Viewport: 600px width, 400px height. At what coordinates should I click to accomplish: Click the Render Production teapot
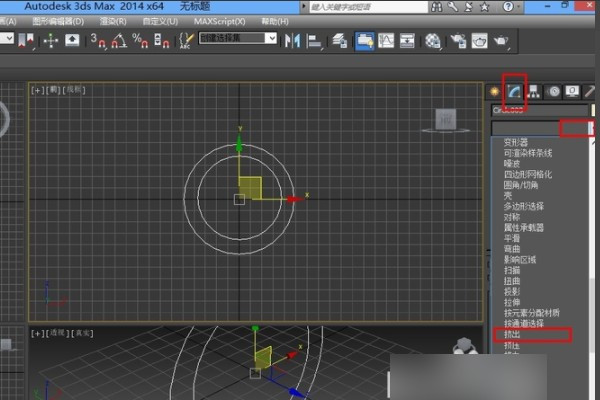pyautogui.click(x=501, y=41)
